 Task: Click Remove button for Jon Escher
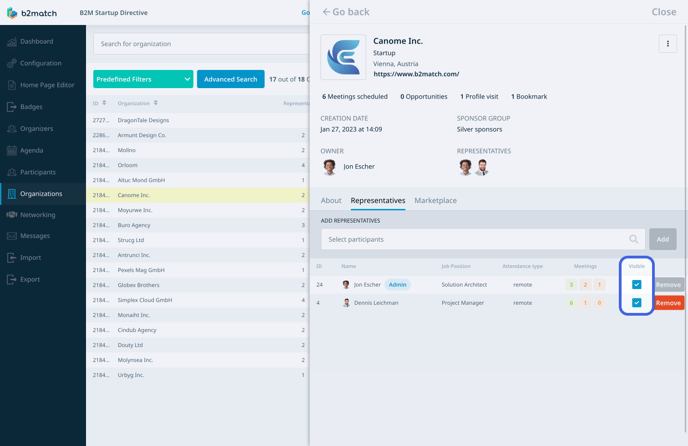coord(669,284)
